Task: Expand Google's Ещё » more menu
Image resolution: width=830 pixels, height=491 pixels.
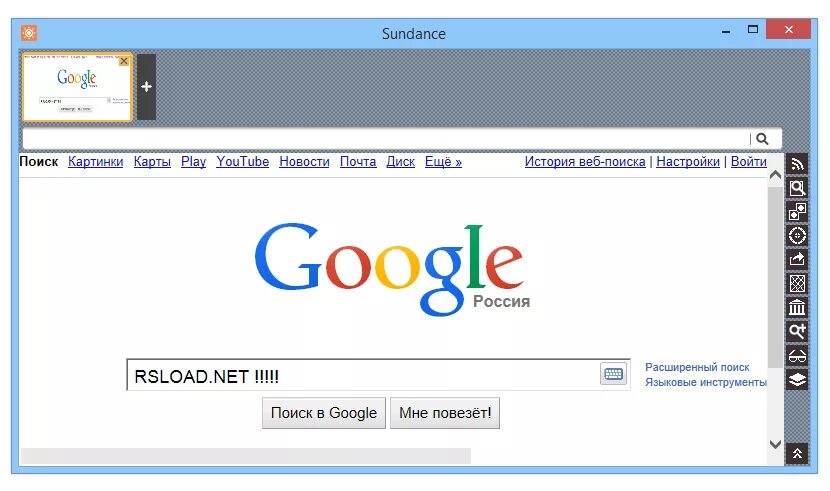Action: point(443,161)
